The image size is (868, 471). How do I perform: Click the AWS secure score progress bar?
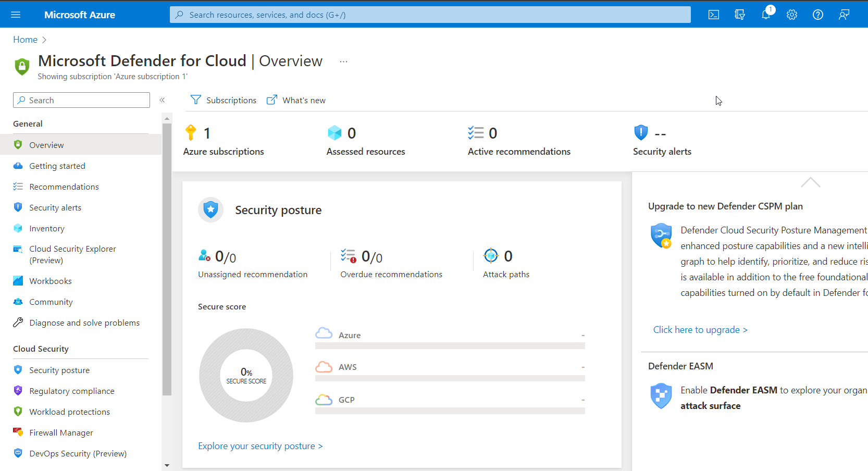450,378
